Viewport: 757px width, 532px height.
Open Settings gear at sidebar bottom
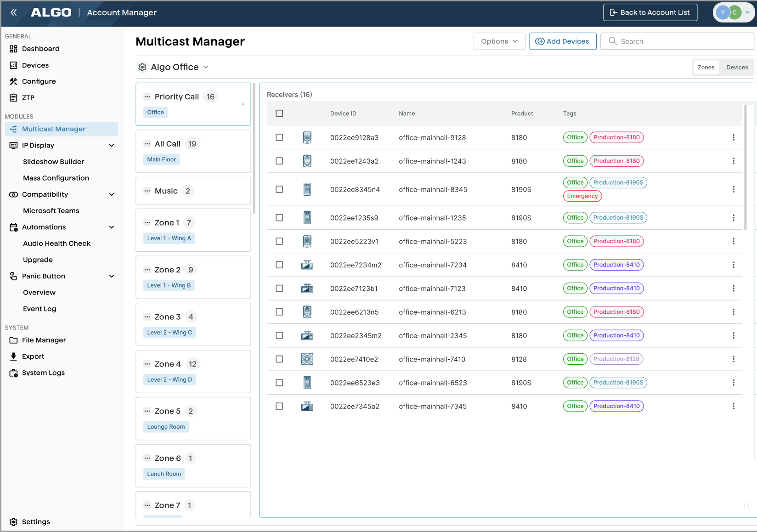(13, 522)
